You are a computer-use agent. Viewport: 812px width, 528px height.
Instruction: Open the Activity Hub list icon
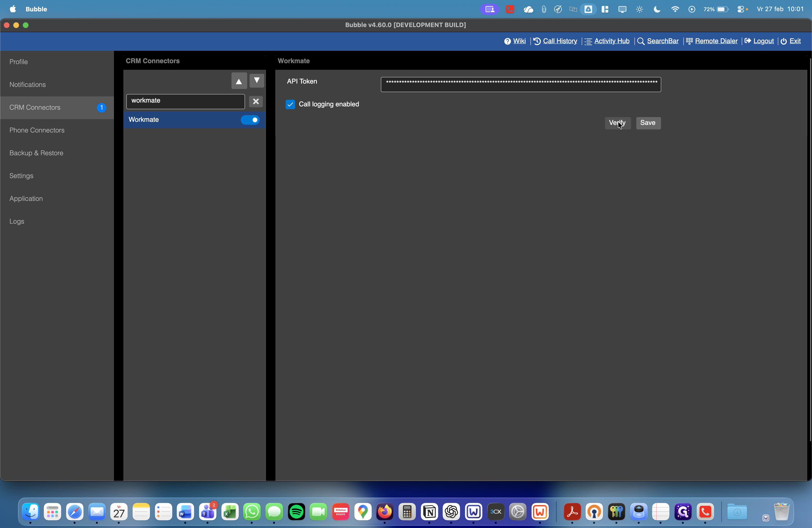(588, 41)
